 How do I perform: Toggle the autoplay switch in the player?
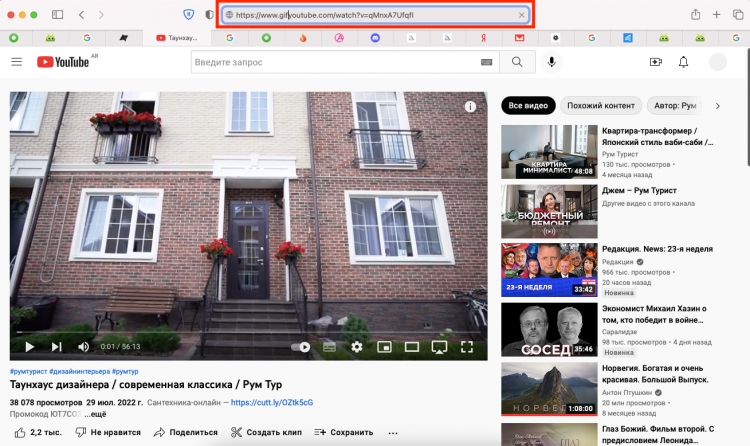(x=301, y=347)
